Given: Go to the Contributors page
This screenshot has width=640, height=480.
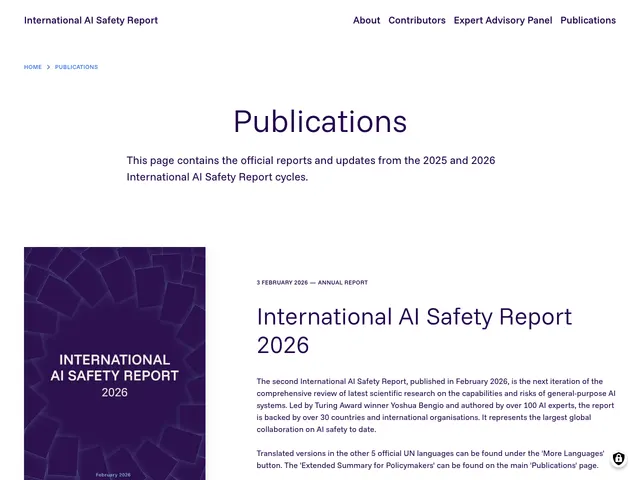Looking at the screenshot, I should click(417, 20).
